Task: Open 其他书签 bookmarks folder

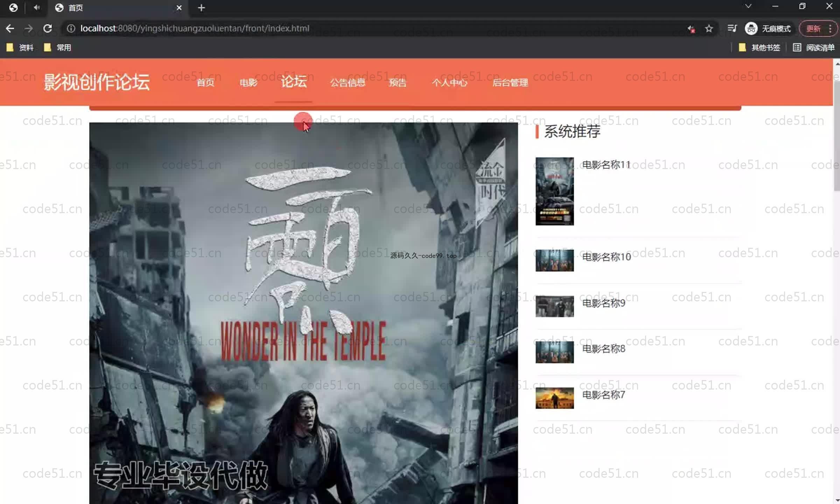Action: 759,47
